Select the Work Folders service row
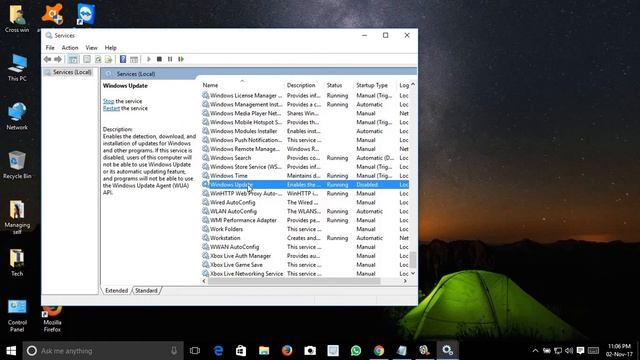Viewport: 640px width, 360px height. (305, 229)
